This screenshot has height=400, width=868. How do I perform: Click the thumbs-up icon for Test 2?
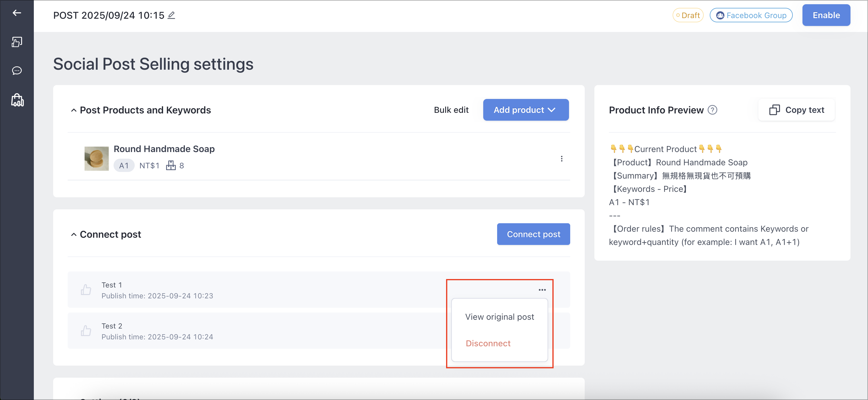[x=86, y=331]
